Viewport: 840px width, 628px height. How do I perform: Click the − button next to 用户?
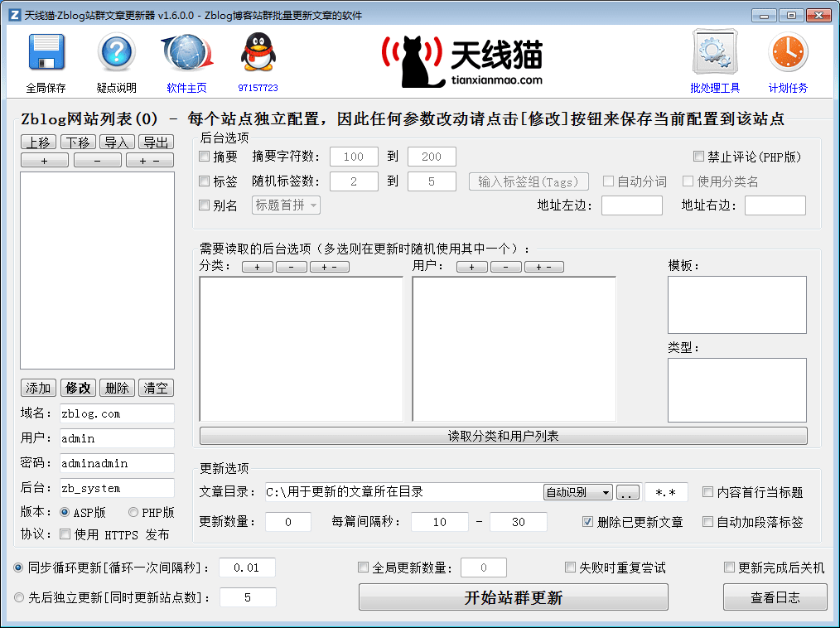coord(505,267)
